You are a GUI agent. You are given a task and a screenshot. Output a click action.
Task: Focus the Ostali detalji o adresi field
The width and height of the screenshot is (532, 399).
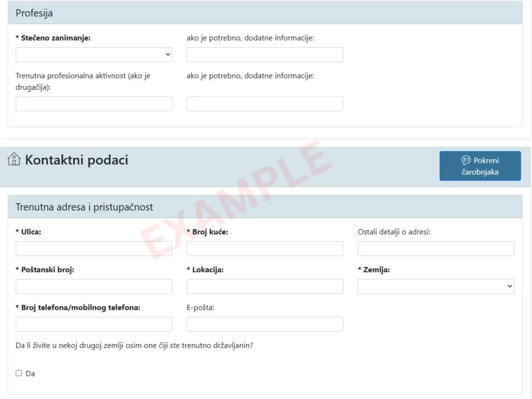(435, 249)
